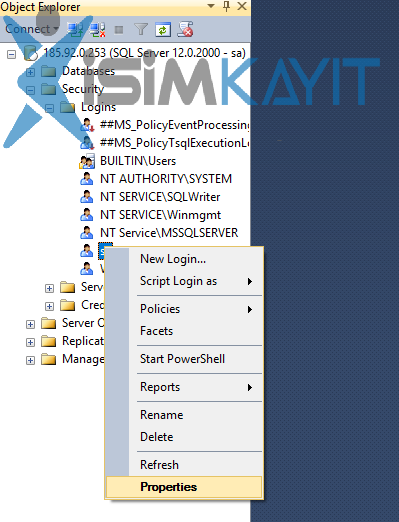Open the Policies submenu
399x522 pixels.
coord(184,309)
